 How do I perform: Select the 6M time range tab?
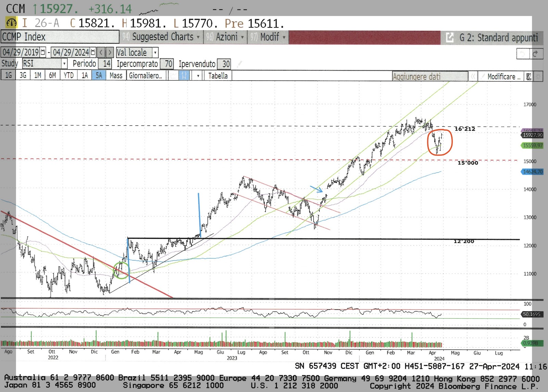point(52,75)
